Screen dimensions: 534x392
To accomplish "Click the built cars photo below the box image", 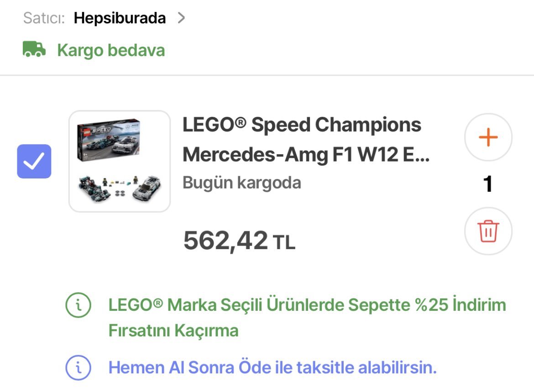I will [x=120, y=188].
